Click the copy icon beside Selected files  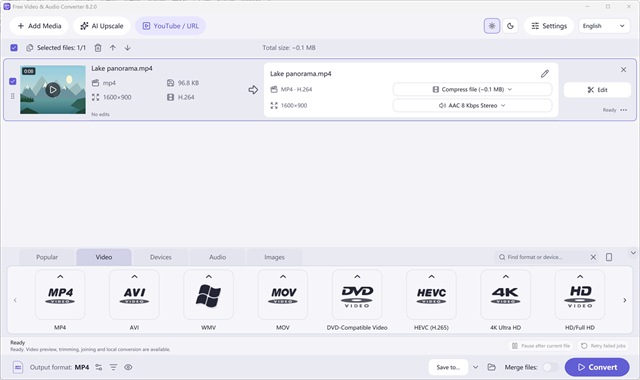point(29,48)
